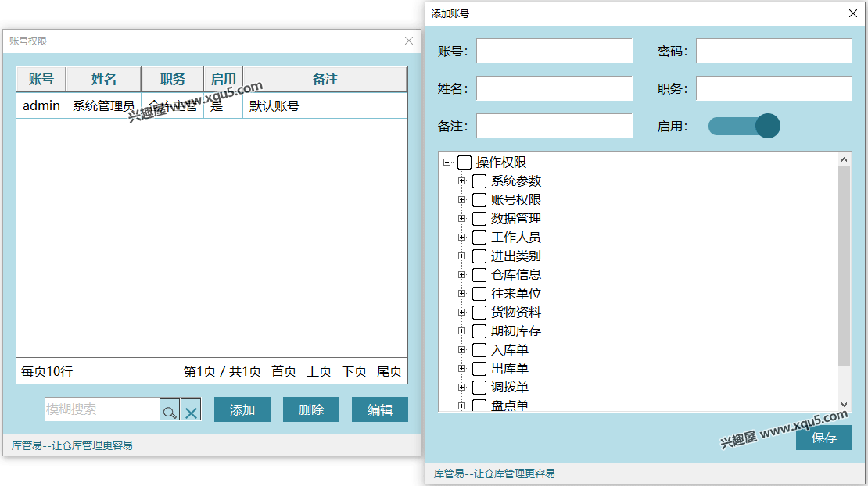Collapse the 操作权限 tree root
Image resolution: width=868 pixels, height=486 pixels.
[x=447, y=163]
